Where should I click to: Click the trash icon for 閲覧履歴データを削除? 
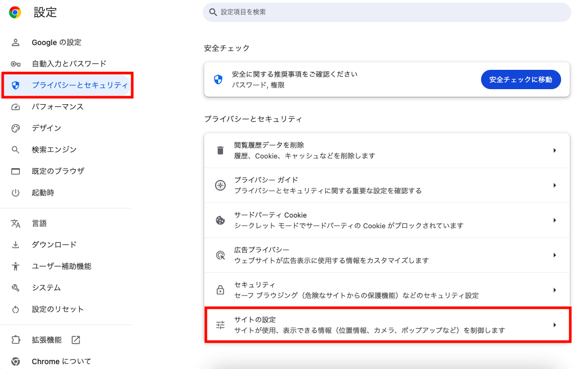click(220, 150)
